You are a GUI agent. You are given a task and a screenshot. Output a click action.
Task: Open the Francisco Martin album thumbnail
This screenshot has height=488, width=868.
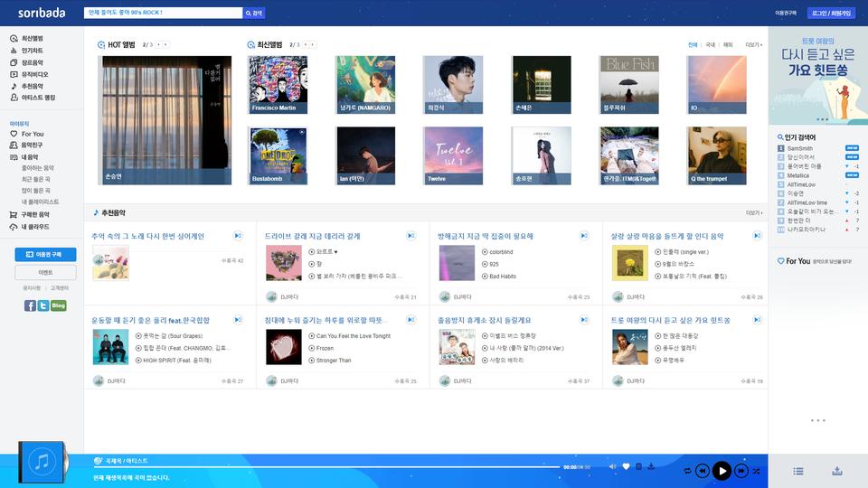(278, 85)
